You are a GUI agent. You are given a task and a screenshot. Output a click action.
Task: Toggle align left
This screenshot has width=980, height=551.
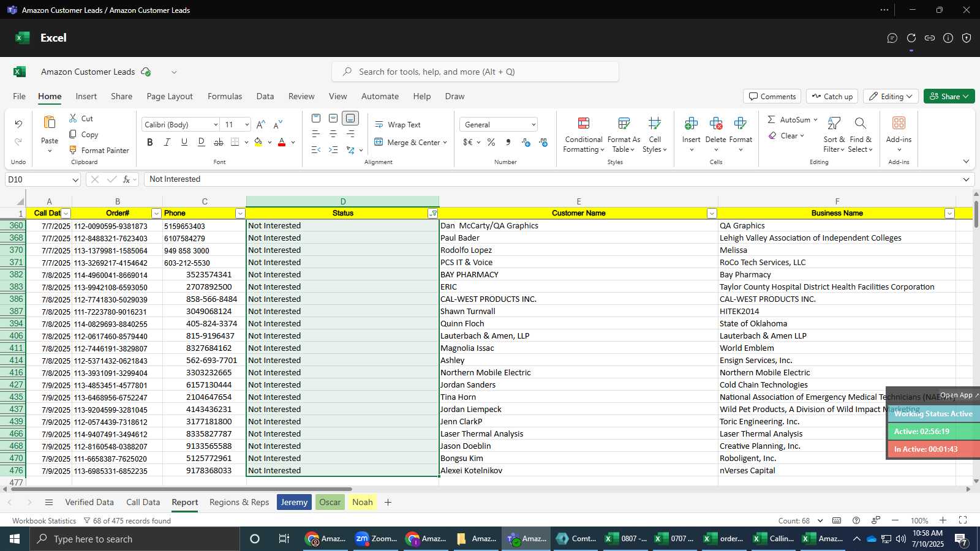316,133
